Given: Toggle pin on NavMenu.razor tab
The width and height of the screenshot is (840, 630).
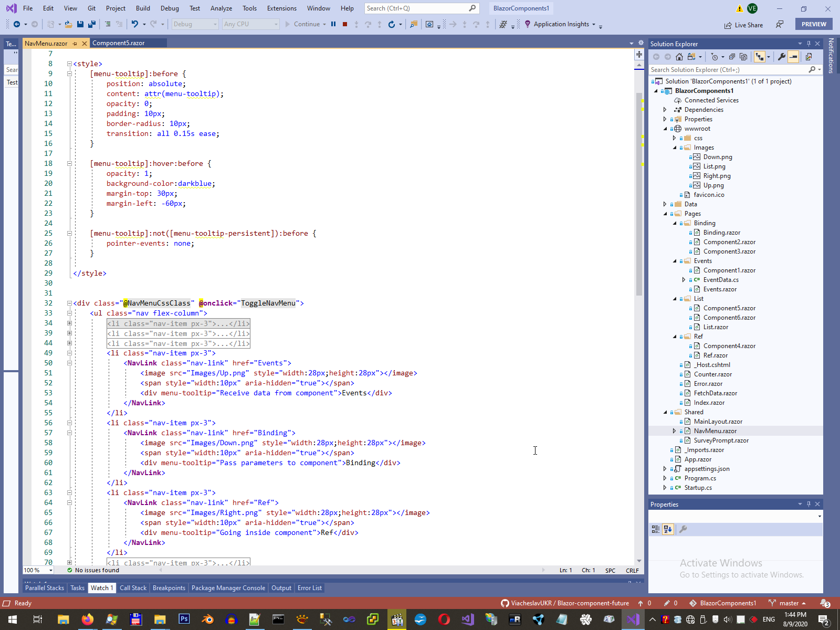Looking at the screenshot, I should point(75,44).
